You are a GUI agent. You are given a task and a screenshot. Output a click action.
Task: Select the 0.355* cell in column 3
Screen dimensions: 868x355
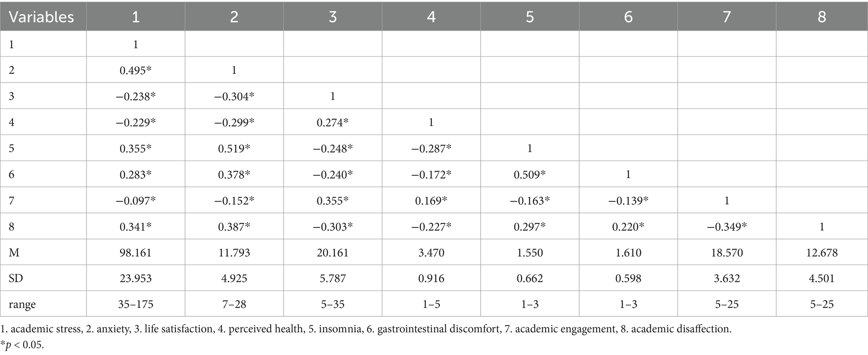pos(332,200)
